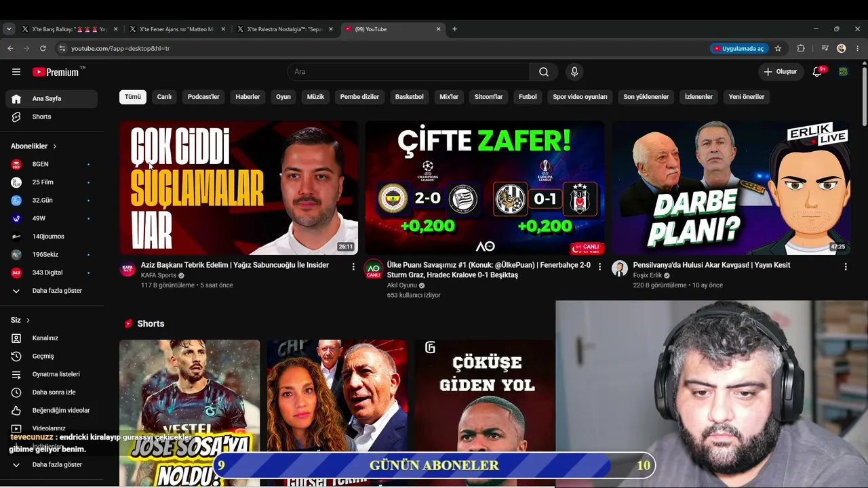Image resolution: width=868 pixels, height=488 pixels.
Task: Open options menu for Ülke Puanı Savaşımız video
Action: (x=599, y=266)
